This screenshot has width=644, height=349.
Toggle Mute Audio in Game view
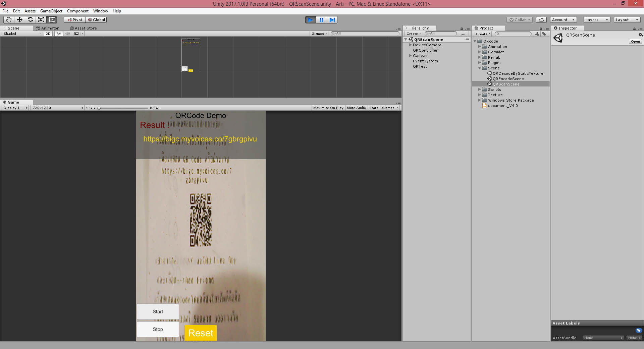click(x=356, y=108)
